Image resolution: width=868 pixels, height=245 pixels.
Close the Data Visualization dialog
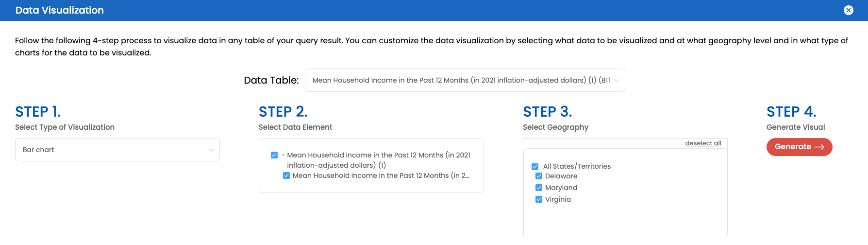click(848, 10)
